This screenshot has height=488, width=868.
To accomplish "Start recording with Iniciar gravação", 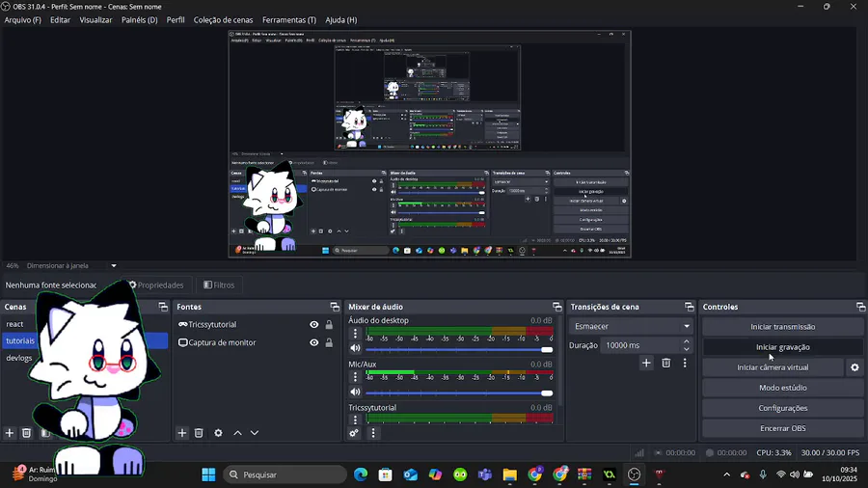I will click(783, 347).
